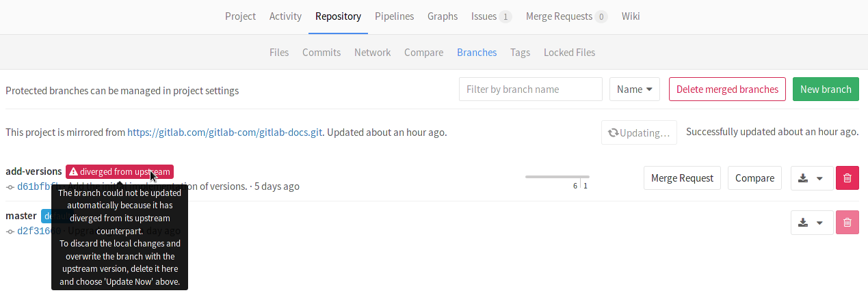
Task: Switch to the Commits sub-tab
Action: point(321,53)
